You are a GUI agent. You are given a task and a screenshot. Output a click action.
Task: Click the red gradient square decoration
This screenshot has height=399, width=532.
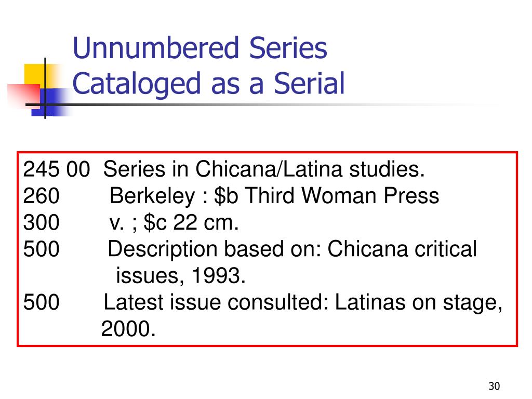pos(24,96)
